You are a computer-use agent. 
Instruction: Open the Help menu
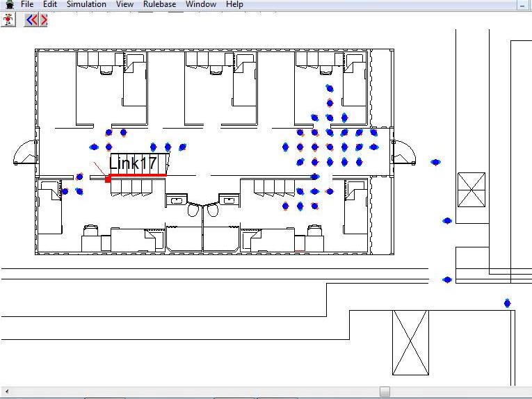[234, 4]
